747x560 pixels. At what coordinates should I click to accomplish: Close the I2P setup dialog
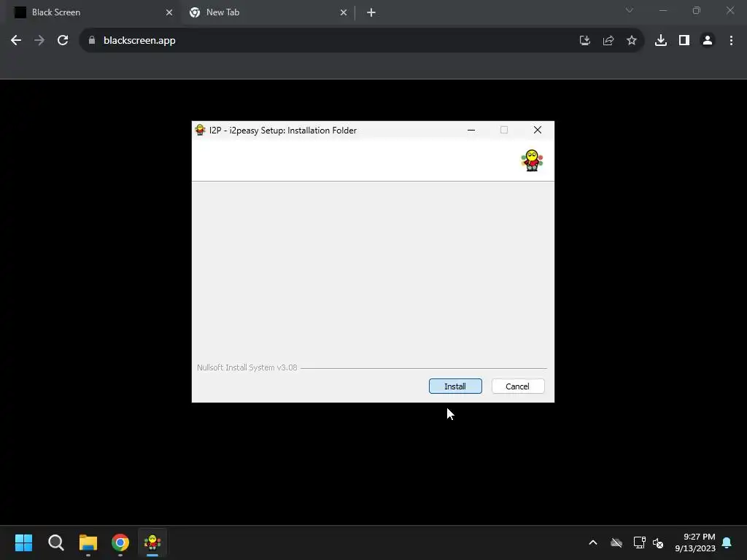[x=538, y=130]
